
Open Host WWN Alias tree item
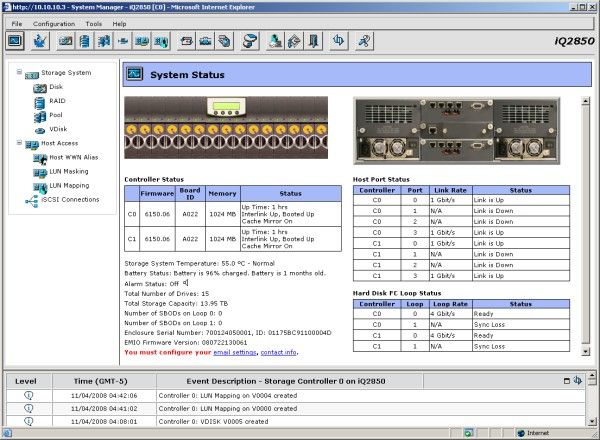click(74, 157)
